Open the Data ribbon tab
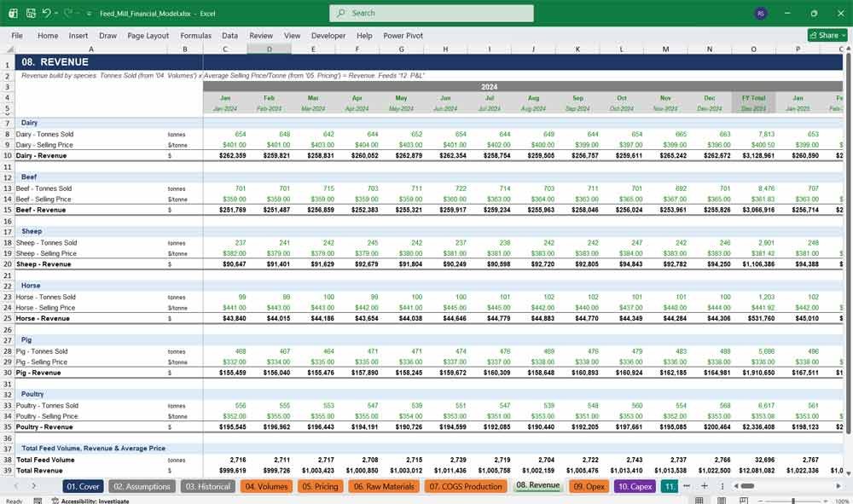The image size is (853, 504). click(229, 35)
